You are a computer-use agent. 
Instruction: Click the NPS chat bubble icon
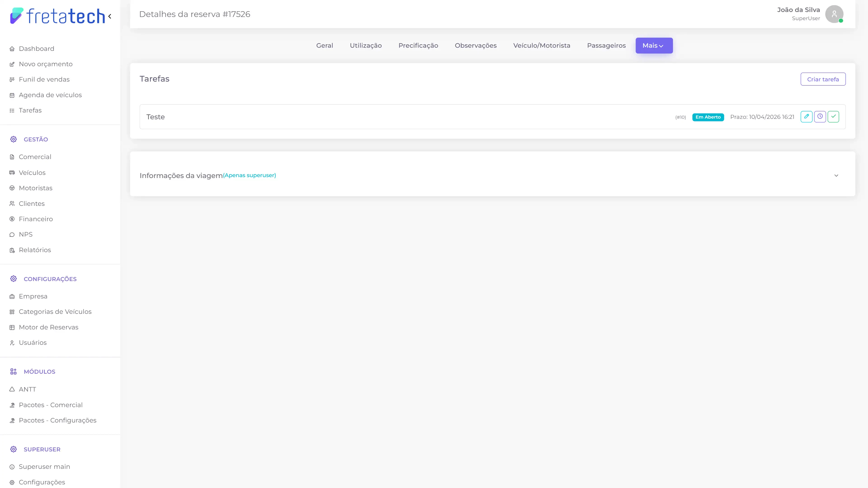pyautogui.click(x=12, y=235)
